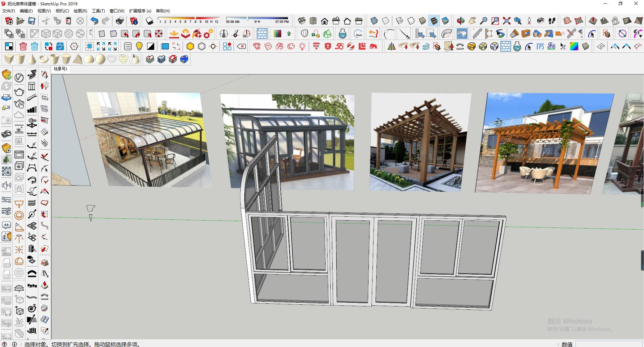Viewport: 644px width, 347px height.
Task: Toggle shadow display on or off
Action: click(x=149, y=20)
